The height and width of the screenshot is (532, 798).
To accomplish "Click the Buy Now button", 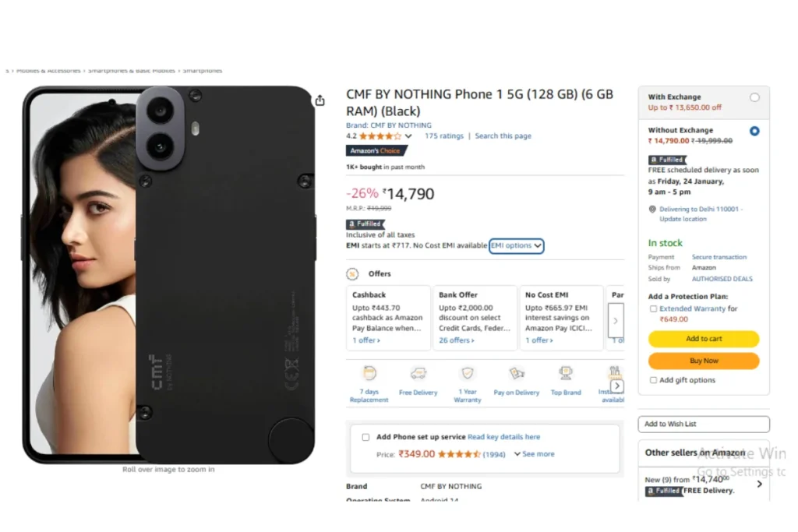I will tap(704, 361).
